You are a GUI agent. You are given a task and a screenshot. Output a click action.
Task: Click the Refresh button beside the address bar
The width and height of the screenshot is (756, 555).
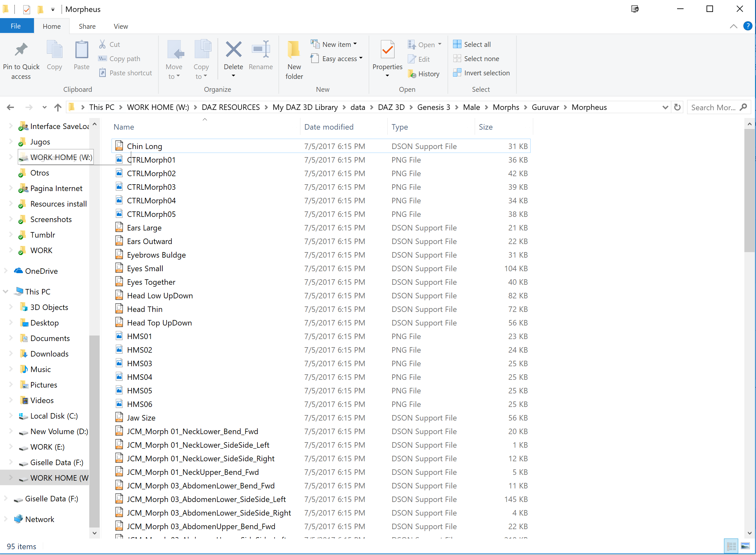(677, 108)
